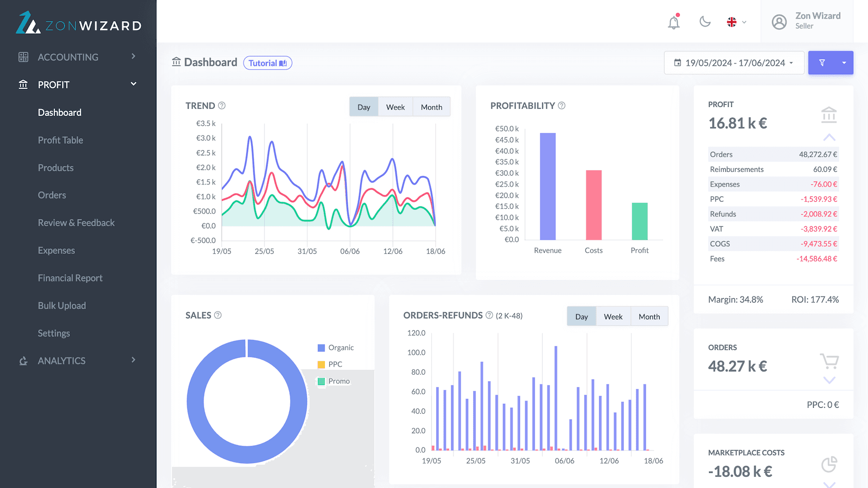Click the filter funnel button
868x488 pixels.
822,63
